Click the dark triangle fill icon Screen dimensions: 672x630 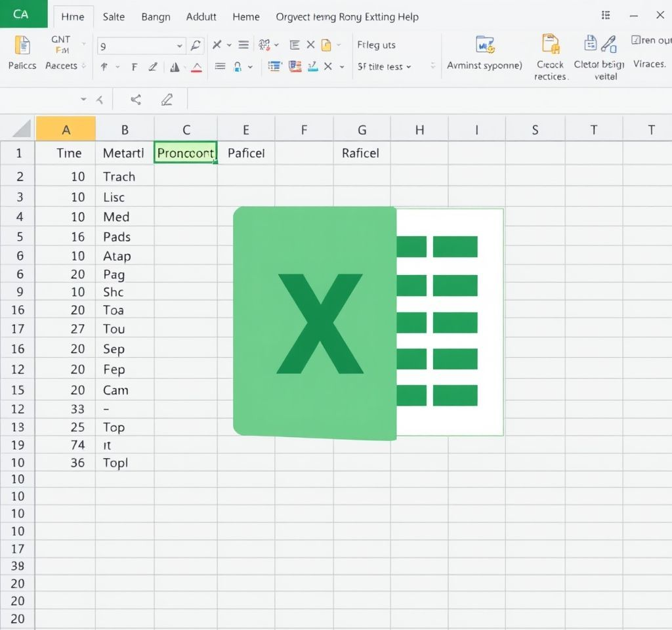[175, 68]
